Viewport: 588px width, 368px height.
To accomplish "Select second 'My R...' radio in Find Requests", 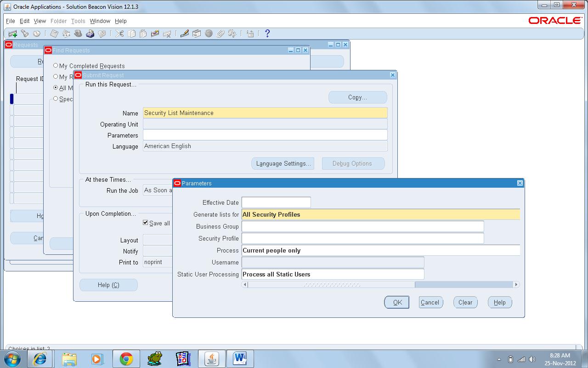I will point(56,76).
